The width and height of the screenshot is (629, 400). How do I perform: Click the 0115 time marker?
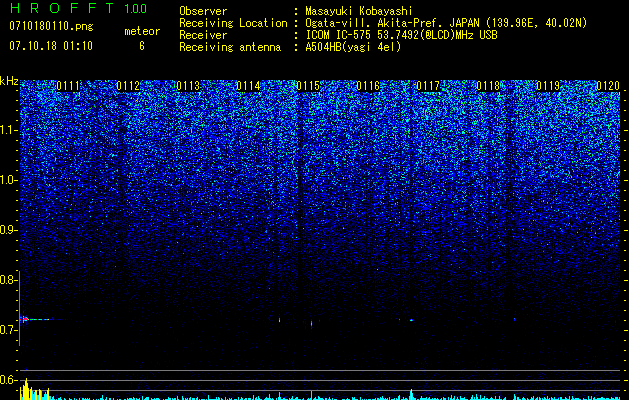tap(308, 86)
